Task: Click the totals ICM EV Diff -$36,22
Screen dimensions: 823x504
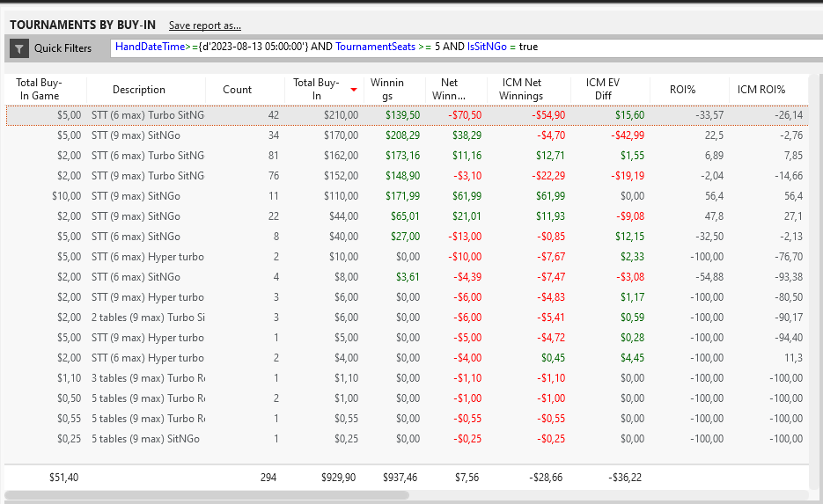Action: (x=625, y=478)
